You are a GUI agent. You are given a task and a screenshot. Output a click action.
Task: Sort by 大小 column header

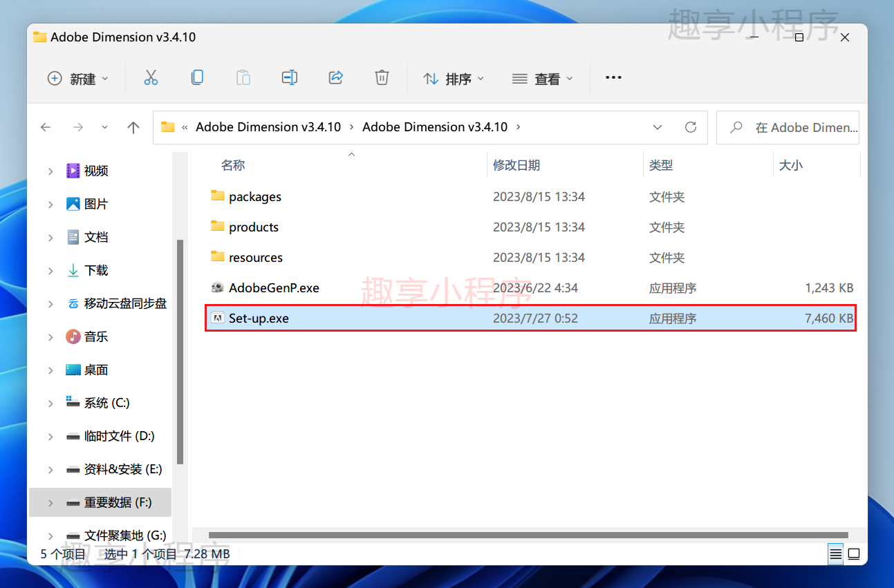coord(791,165)
